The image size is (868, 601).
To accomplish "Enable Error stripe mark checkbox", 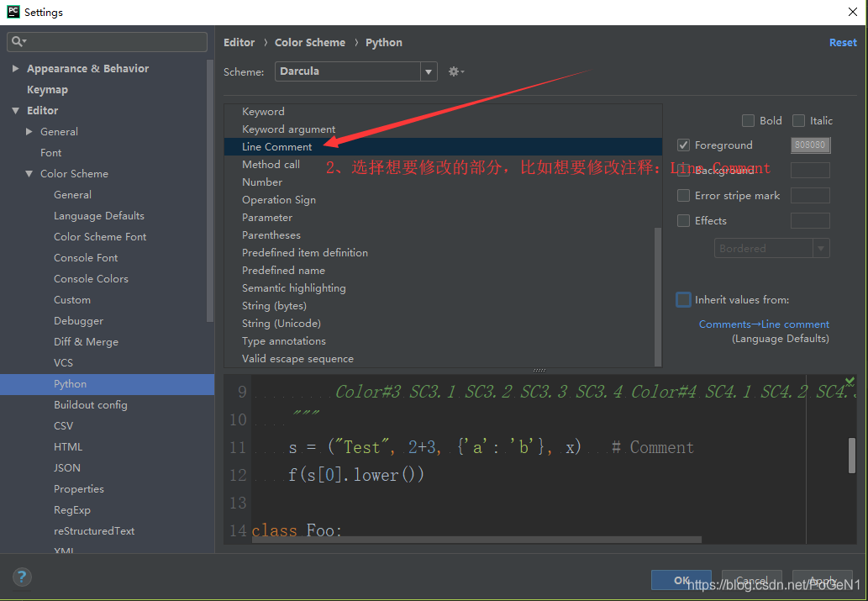I will 684,196.
